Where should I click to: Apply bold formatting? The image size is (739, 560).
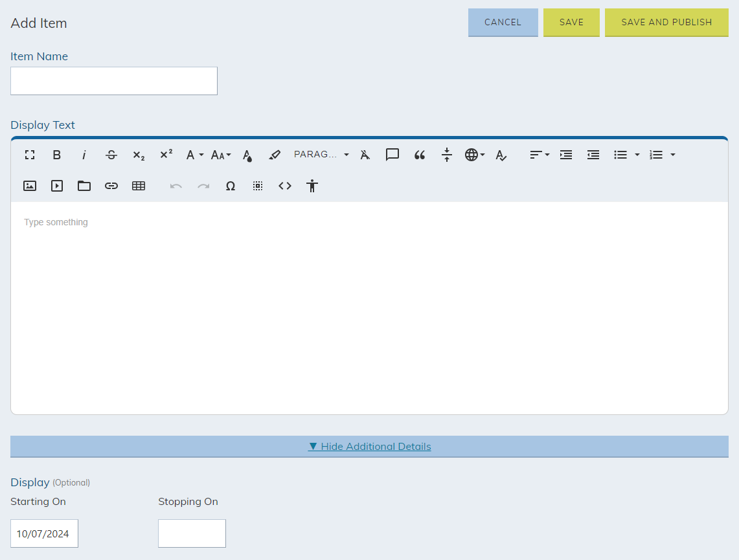(56, 155)
